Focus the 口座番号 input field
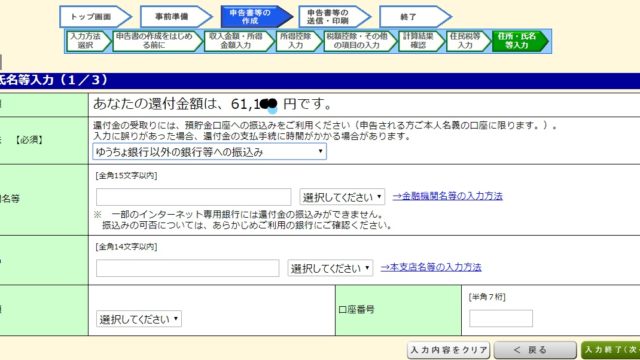The height and width of the screenshot is (360, 640). click(501, 318)
